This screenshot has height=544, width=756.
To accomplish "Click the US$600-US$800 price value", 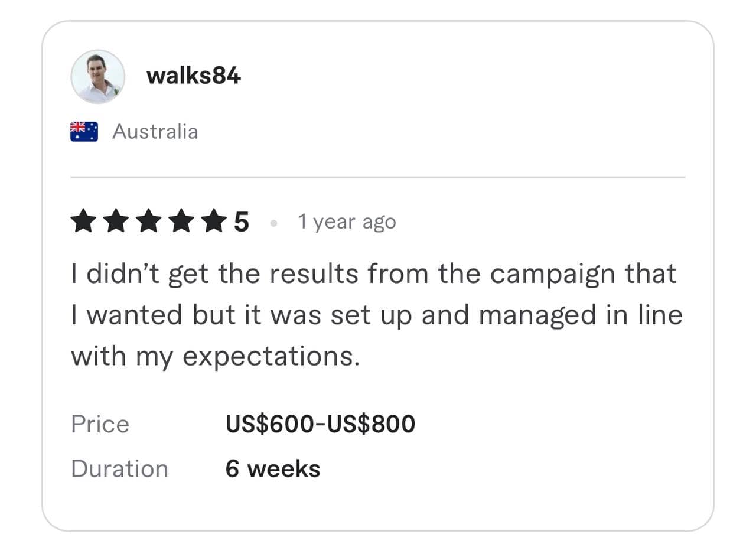I will [320, 424].
